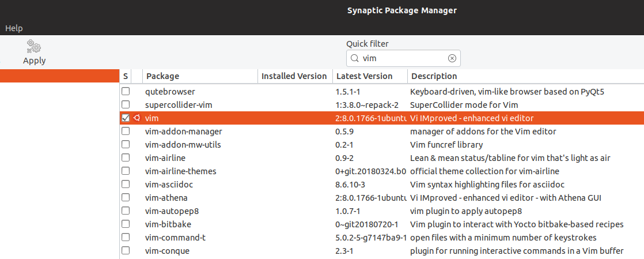The height and width of the screenshot is (259, 644).
Task: Click version 8.6.10-3 cell
Action: [x=350, y=185]
